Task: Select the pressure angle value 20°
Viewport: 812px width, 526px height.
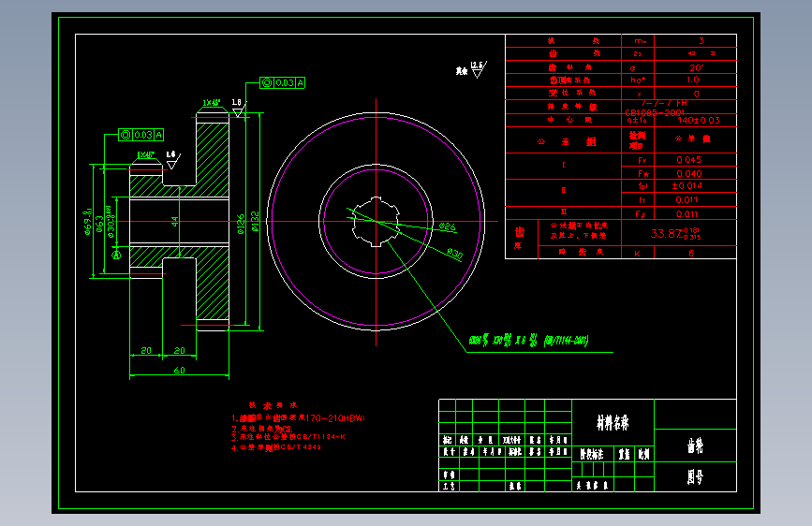Action: (x=696, y=67)
